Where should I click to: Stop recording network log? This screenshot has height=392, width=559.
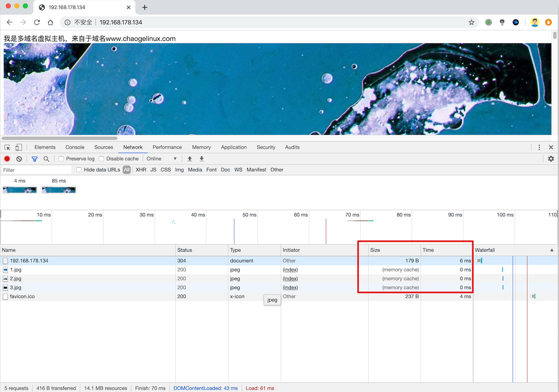click(7, 159)
